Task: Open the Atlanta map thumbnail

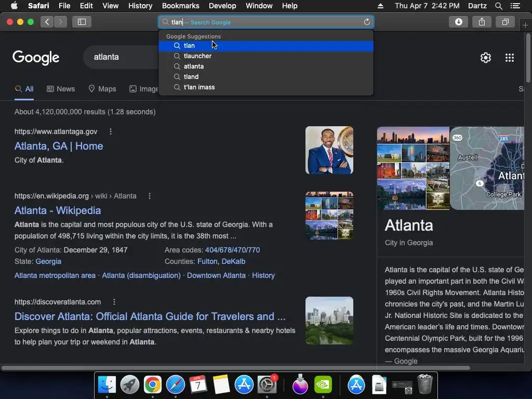Action: (487, 168)
